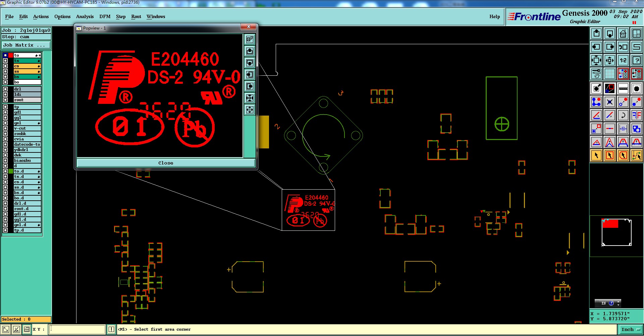Toggle the checkbox for layer bo
The height and width of the screenshot is (336, 644).
tap(5, 82)
